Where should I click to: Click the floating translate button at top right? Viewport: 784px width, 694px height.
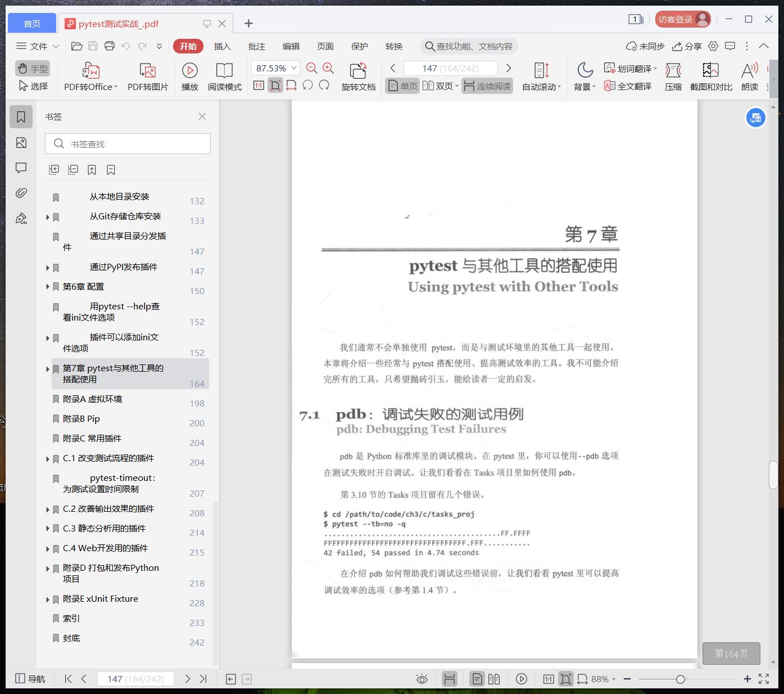756,118
